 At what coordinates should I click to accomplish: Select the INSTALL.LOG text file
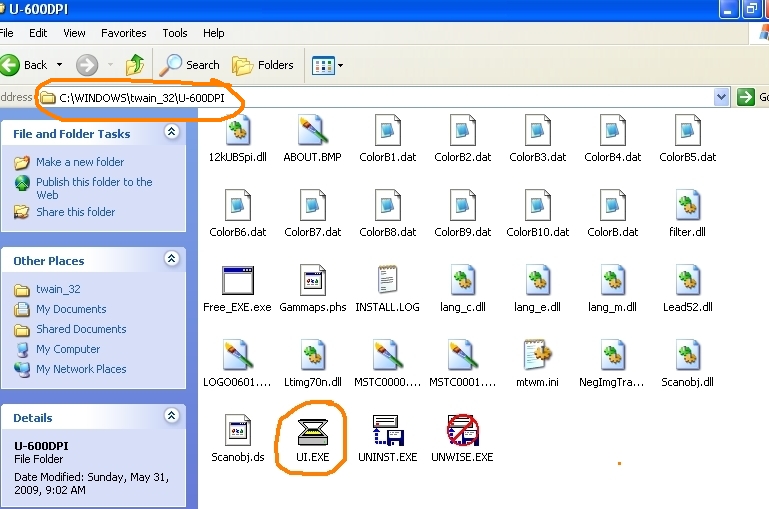point(387,288)
